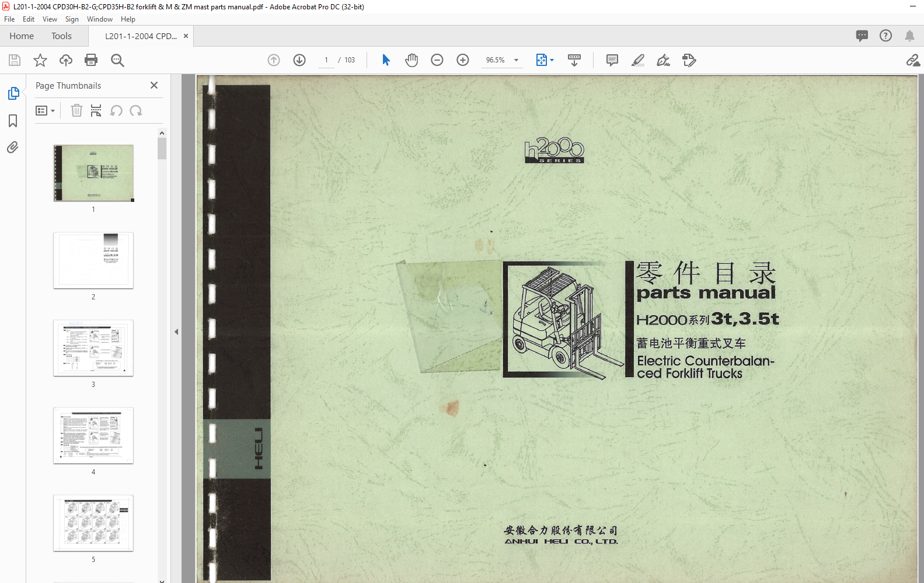Click the 96.5% zoom value field
The image size is (924, 583).
496,60
